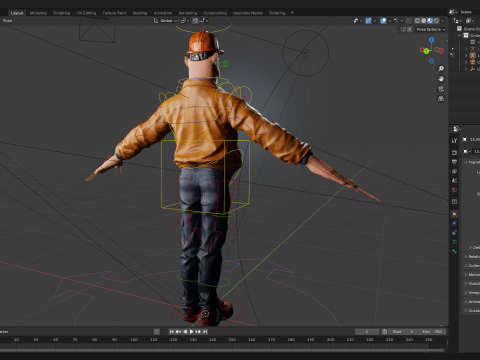Switch to the Texture Paint workspace tab
Viewport: 480px width, 360px height.
coord(114,13)
